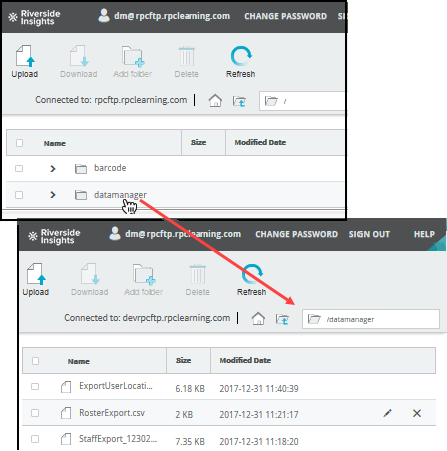This screenshot has width=447, height=451.
Task: Click the home icon beside rpcftp.rpclearning.com
Action: tap(215, 100)
